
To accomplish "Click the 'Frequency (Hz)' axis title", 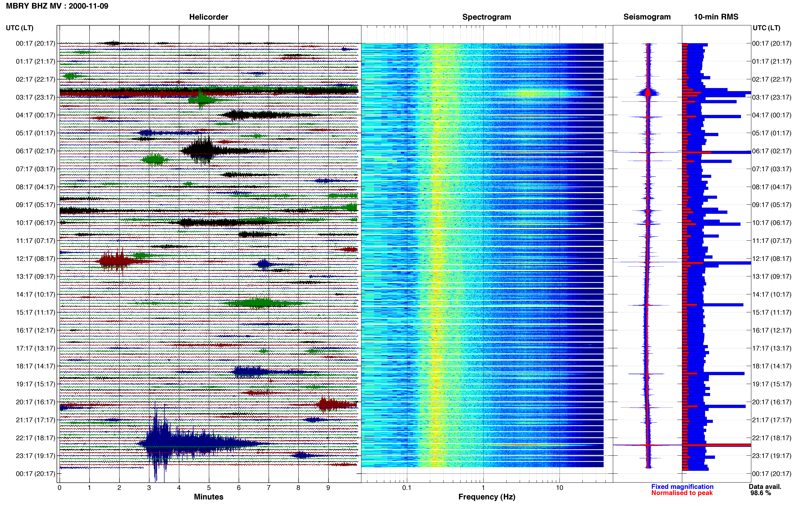I will 487,497.
